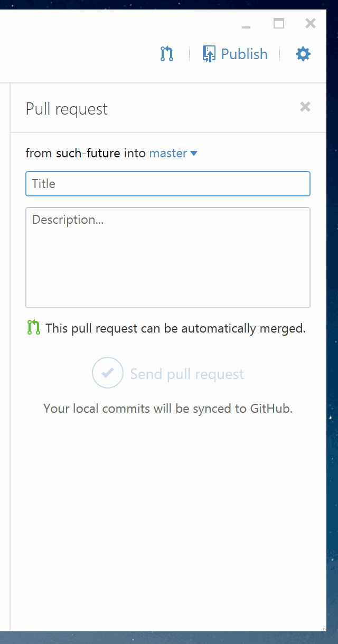Close the application window

311,23
